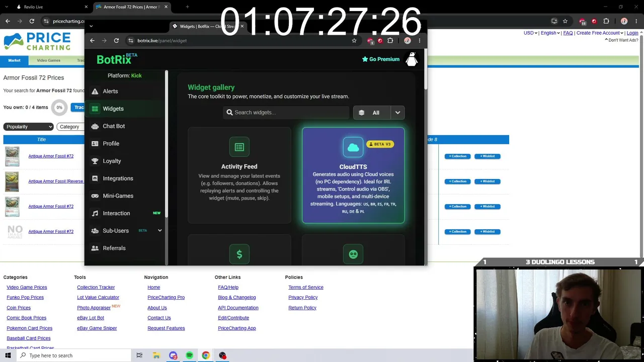Open the Category filter dropdown on PriceCharting

[x=70, y=127]
